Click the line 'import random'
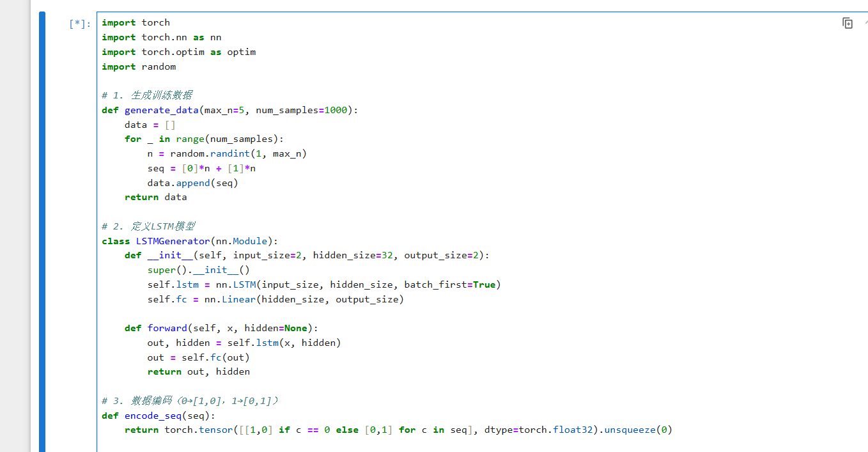 pyautogui.click(x=139, y=66)
